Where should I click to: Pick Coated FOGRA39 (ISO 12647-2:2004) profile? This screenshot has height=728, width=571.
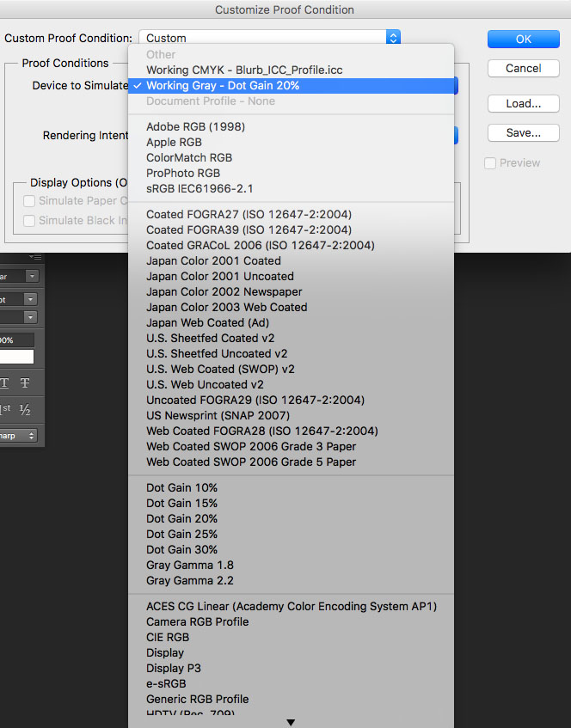(249, 230)
